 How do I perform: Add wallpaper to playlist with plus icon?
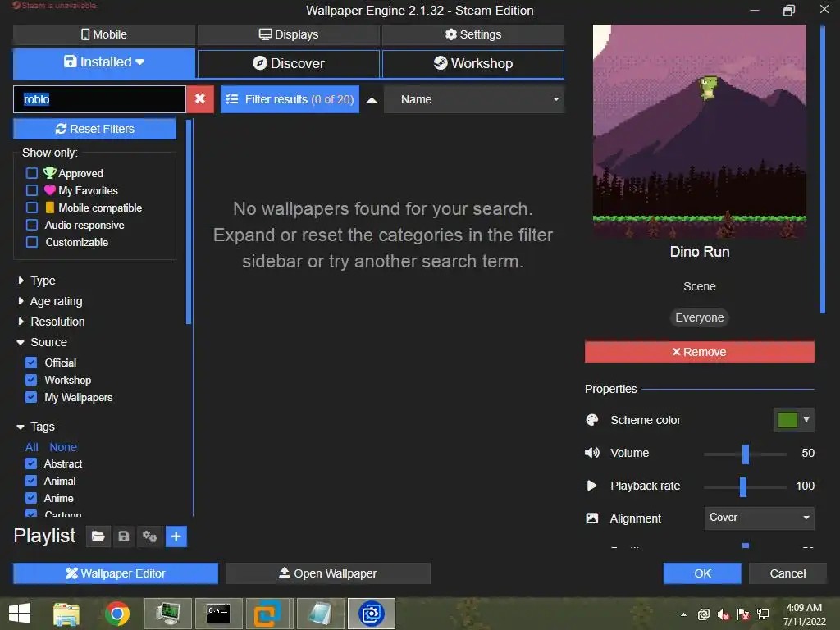(x=176, y=536)
